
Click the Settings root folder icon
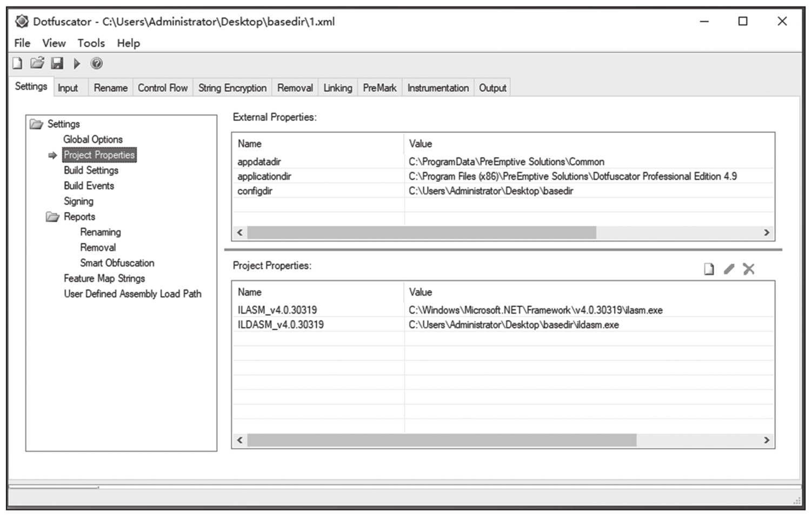tap(36, 124)
